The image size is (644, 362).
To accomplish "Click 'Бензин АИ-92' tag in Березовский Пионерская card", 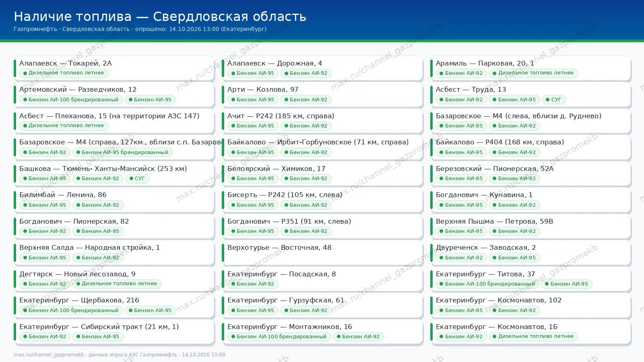I will coord(514,179).
